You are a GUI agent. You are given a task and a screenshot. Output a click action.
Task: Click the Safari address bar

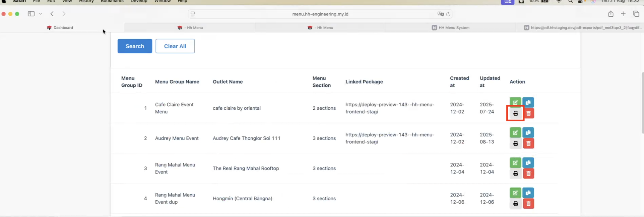coord(320,14)
